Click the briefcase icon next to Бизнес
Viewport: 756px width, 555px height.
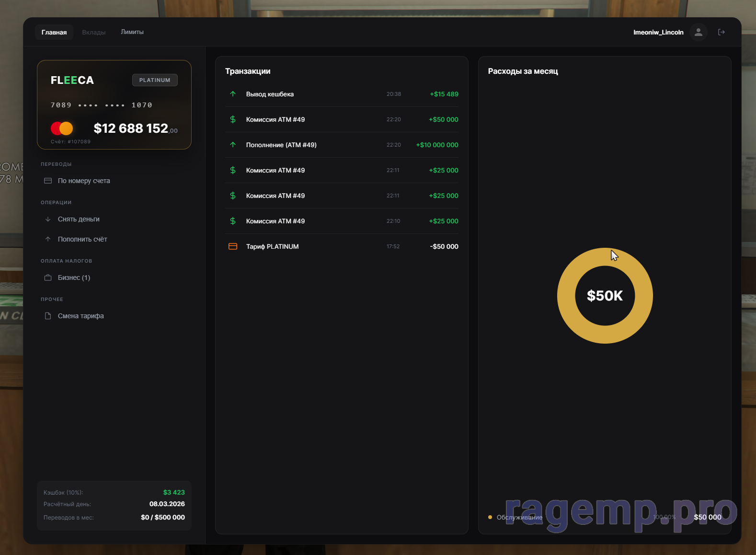48,277
